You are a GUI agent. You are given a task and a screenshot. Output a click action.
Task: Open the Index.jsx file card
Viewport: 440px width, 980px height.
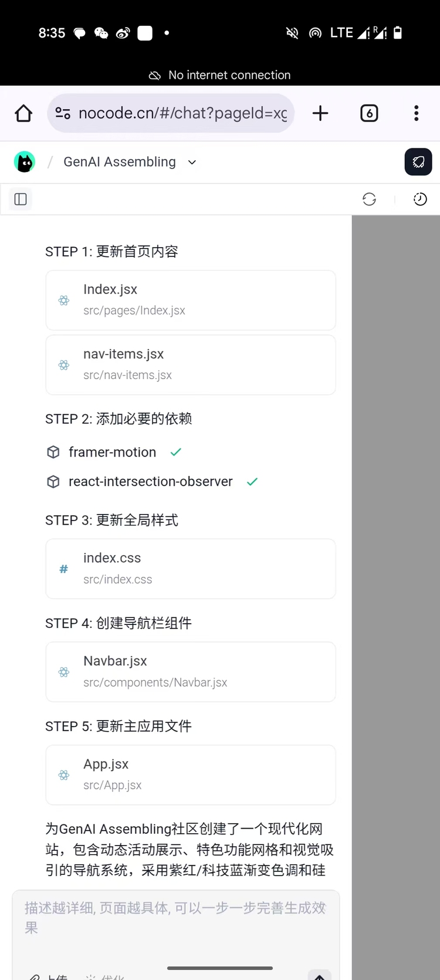[191, 300]
